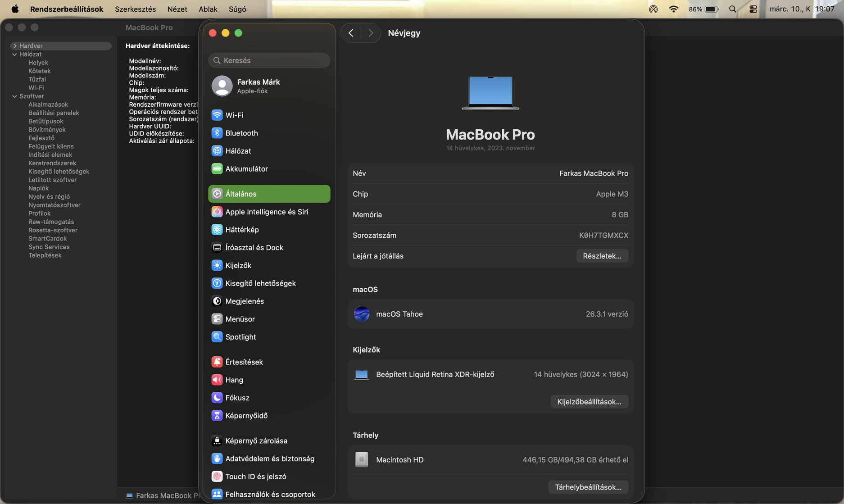Screen dimensions: 844x504
Task: Open Íróasztal és Dock icon
Action: tap(217, 247)
